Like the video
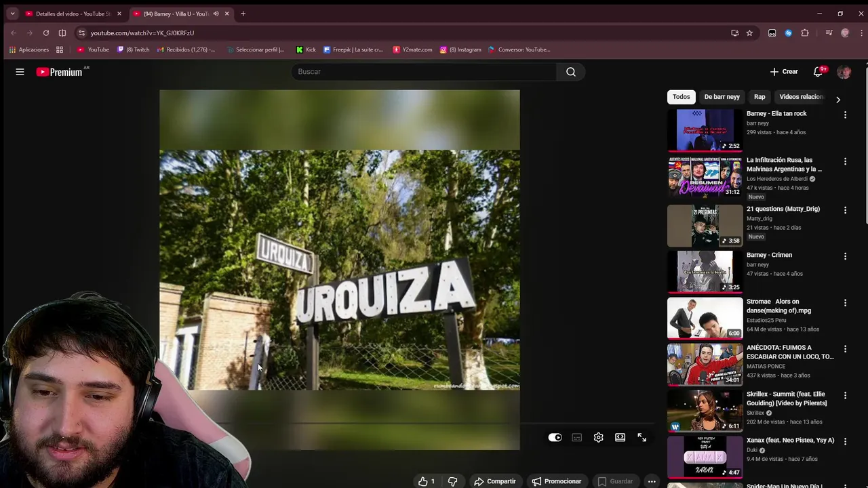Image resolution: width=868 pixels, height=488 pixels. tap(426, 481)
